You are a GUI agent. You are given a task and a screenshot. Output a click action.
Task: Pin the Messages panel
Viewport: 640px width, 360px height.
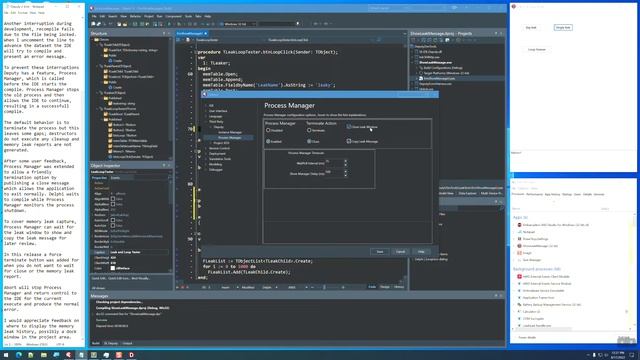click(496, 296)
